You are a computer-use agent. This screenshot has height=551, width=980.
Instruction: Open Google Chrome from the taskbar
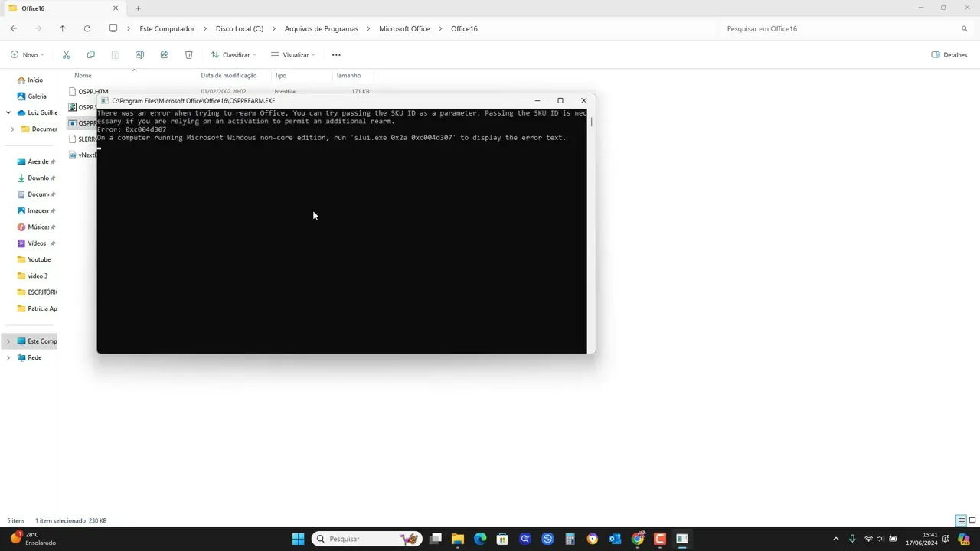point(637,539)
